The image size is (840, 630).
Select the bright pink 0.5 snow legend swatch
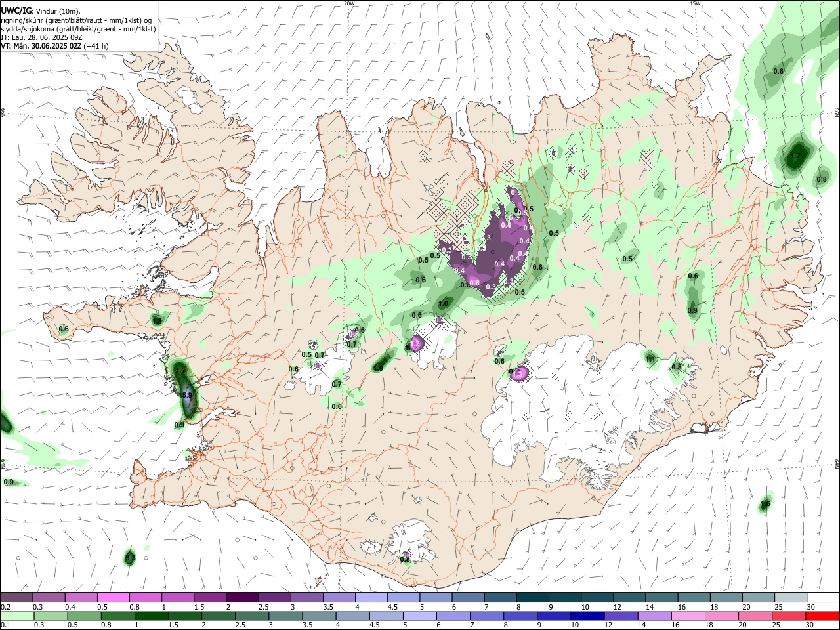click(x=113, y=597)
